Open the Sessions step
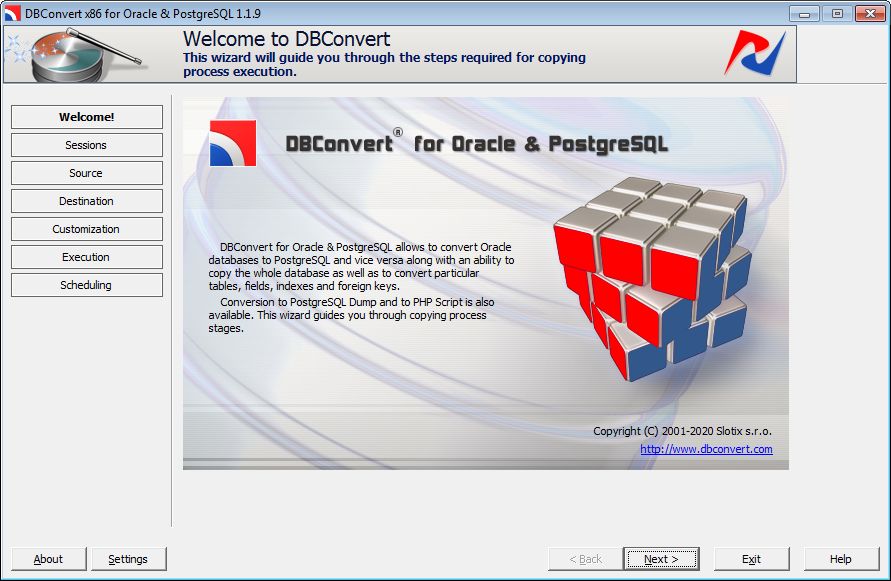The height and width of the screenshot is (581, 891). click(86, 145)
